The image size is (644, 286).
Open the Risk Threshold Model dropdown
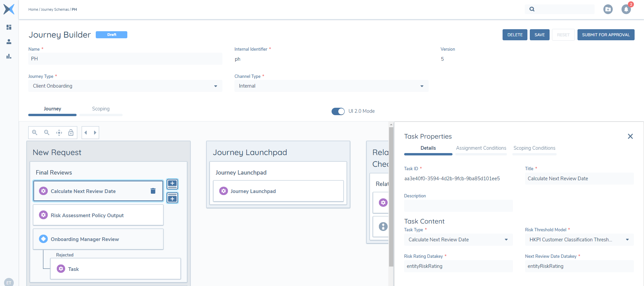[627, 240]
